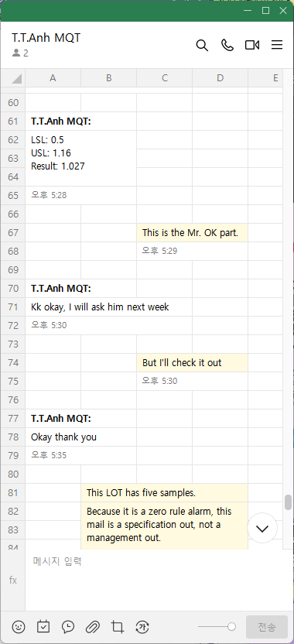Adjust the transparency slider handle

[231, 627]
